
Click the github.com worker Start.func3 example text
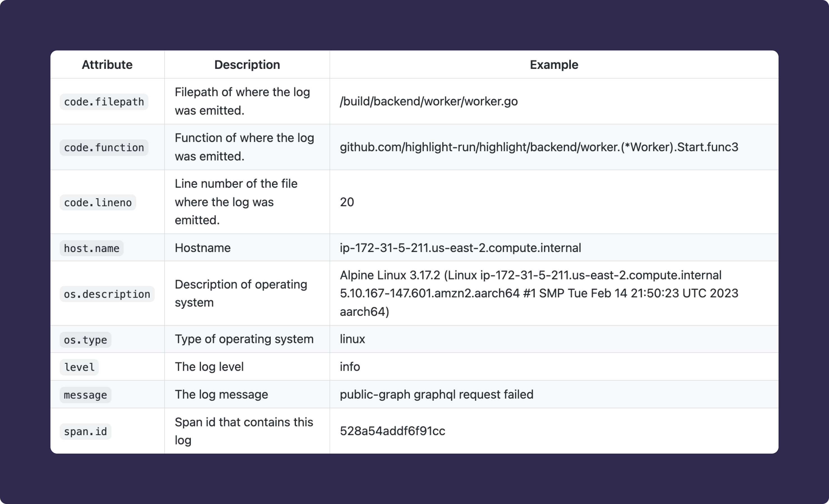(x=539, y=147)
